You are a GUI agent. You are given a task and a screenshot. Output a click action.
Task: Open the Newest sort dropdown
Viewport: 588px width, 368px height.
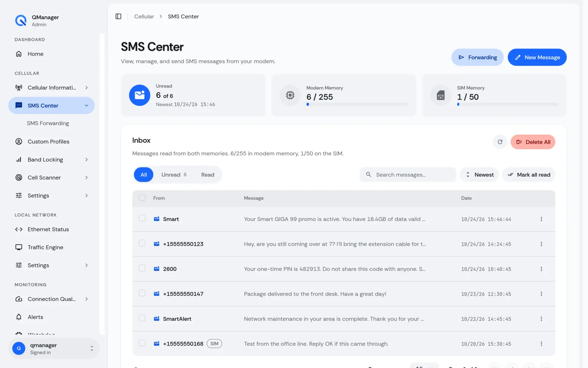click(x=479, y=175)
